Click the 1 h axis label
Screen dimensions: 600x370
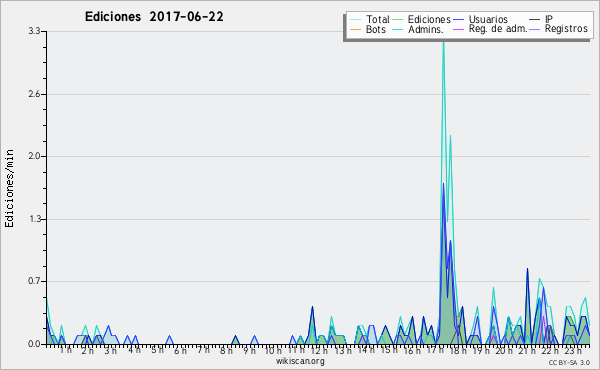[66, 350]
